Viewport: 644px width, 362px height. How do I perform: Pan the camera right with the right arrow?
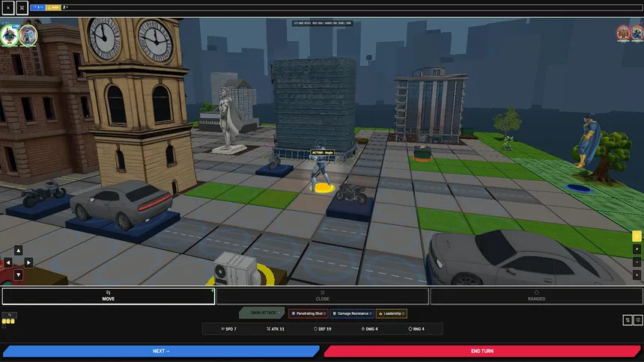point(28,263)
